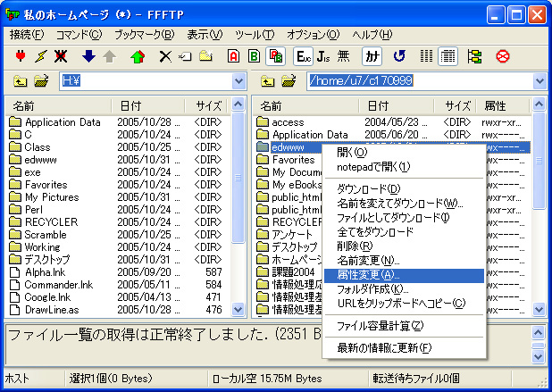Image resolution: width=552 pixels, height=392 pixels.
Task: Choose 開く(O) in context menu
Action: (404, 153)
